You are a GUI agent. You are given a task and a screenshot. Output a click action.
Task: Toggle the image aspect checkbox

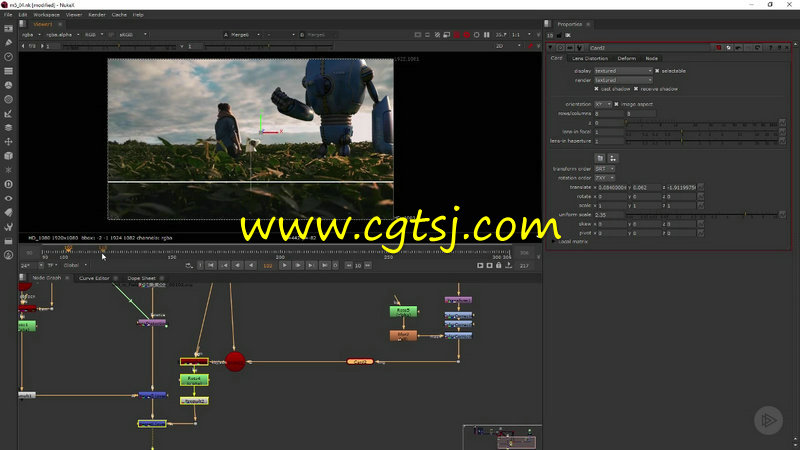616,104
